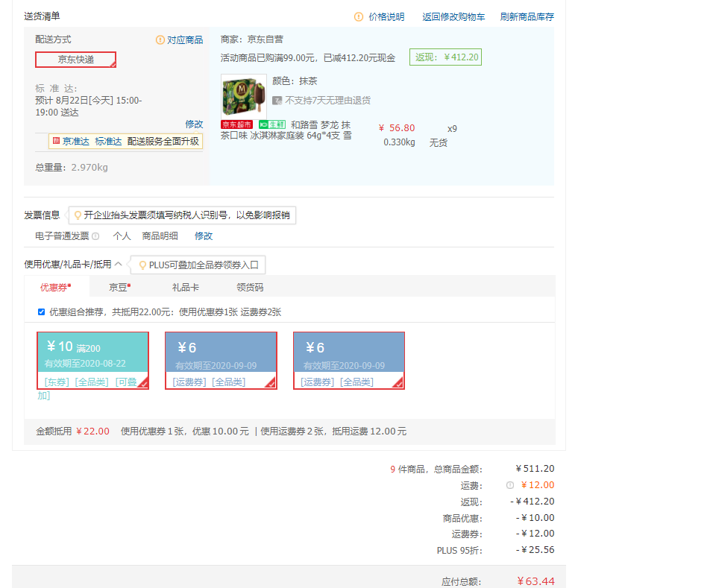This screenshot has height=588, width=710.
Task: Click the 0.330kg weight text
Action: (x=400, y=142)
